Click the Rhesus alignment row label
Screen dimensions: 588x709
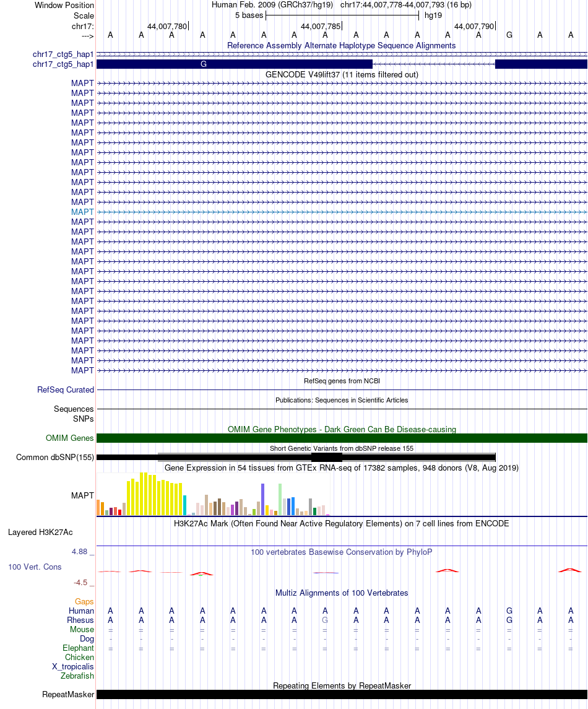pyautogui.click(x=80, y=620)
